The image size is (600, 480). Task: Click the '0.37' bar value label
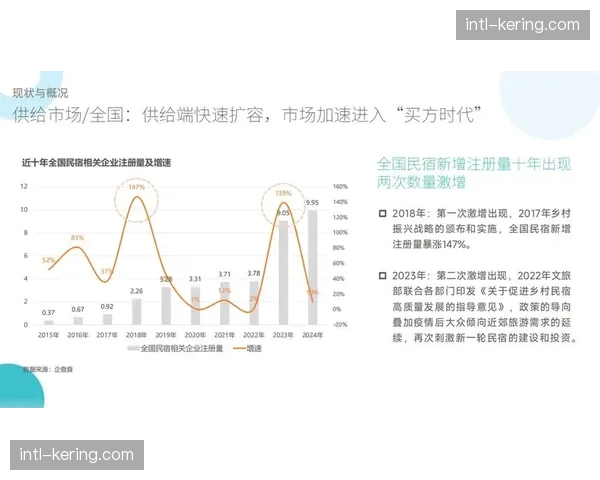coord(48,313)
